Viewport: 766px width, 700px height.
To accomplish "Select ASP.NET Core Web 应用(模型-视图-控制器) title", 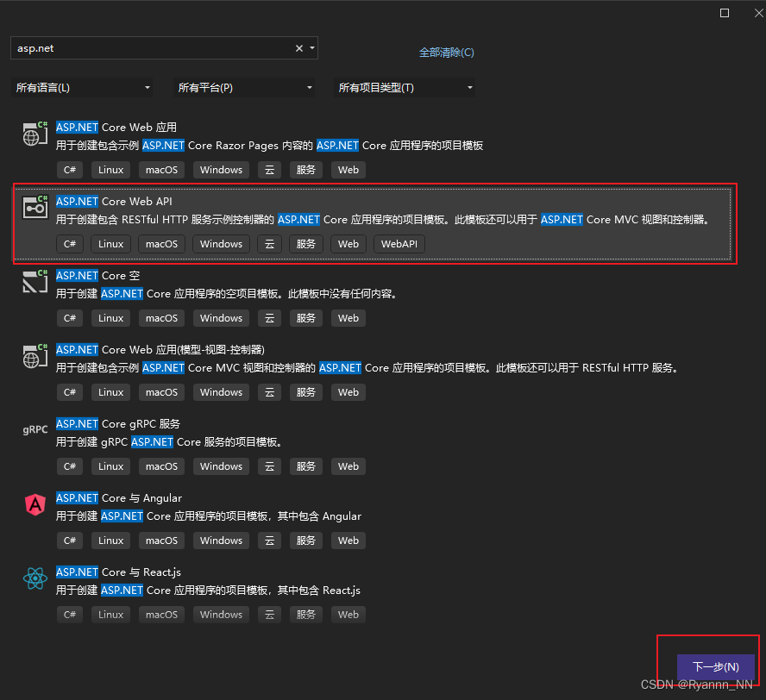I will tap(160, 350).
